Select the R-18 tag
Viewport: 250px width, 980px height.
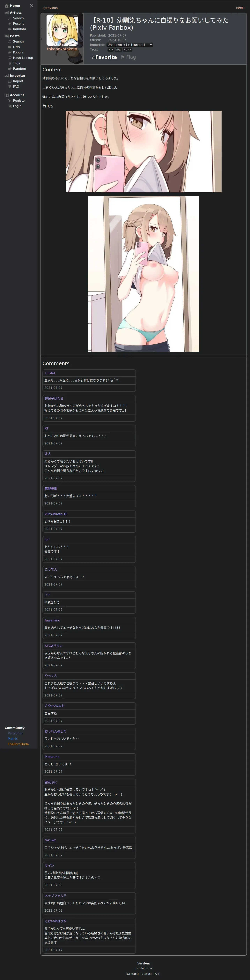[x=111, y=50]
